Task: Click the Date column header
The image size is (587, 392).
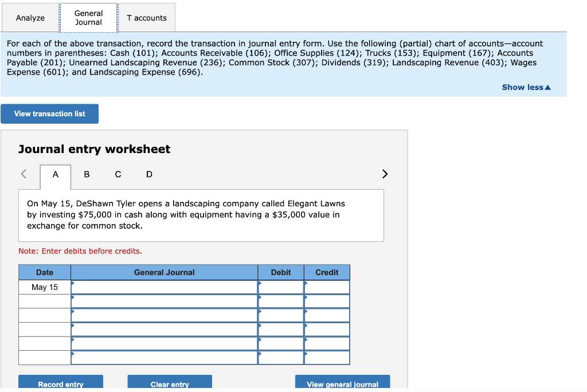Action: [x=45, y=272]
